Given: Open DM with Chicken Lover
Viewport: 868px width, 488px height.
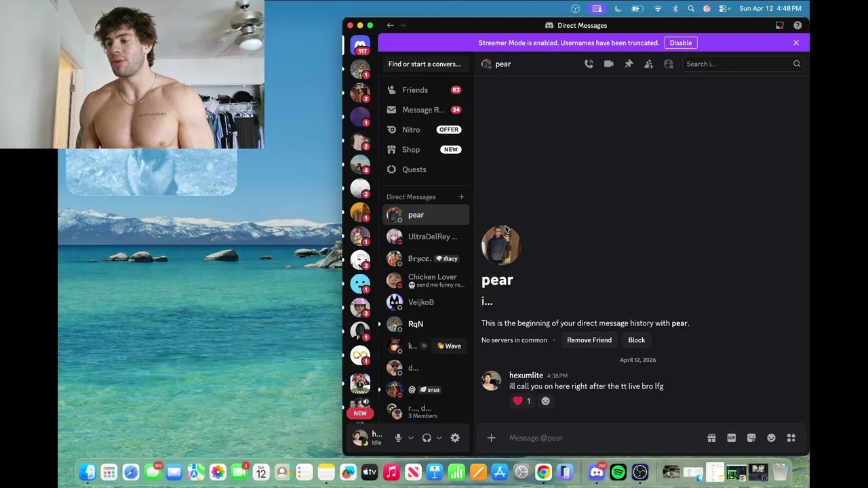Looking at the screenshot, I should pyautogui.click(x=425, y=281).
